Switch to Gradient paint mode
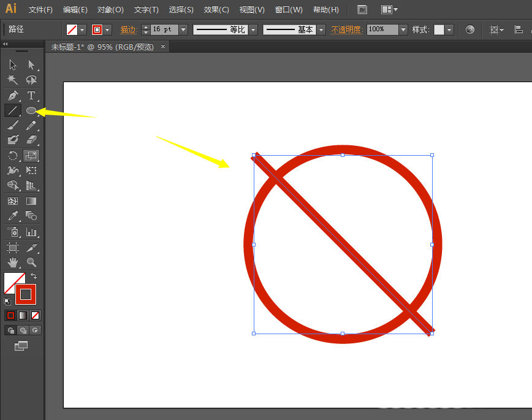Viewport: 532px width, 420px height. (23, 315)
